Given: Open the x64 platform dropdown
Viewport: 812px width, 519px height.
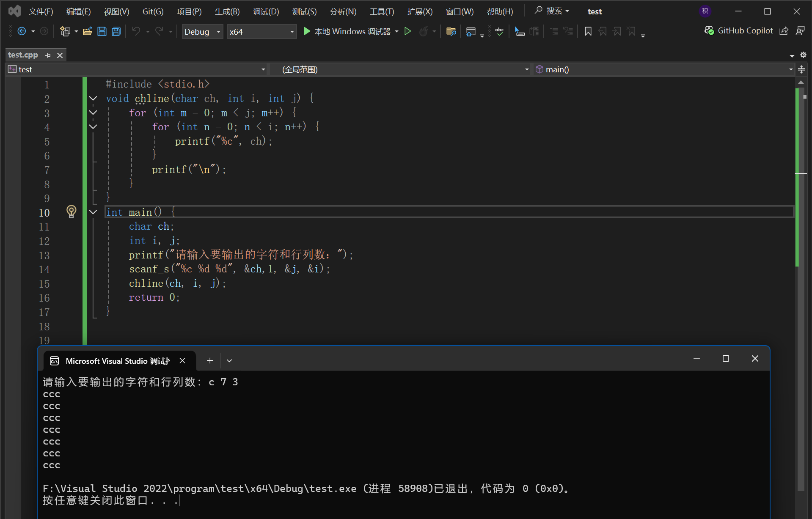Looking at the screenshot, I should pos(261,32).
